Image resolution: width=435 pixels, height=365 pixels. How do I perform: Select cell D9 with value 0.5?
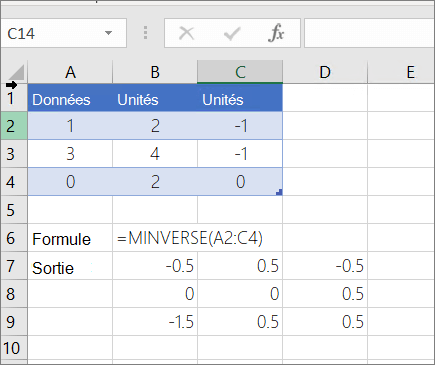(325, 322)
